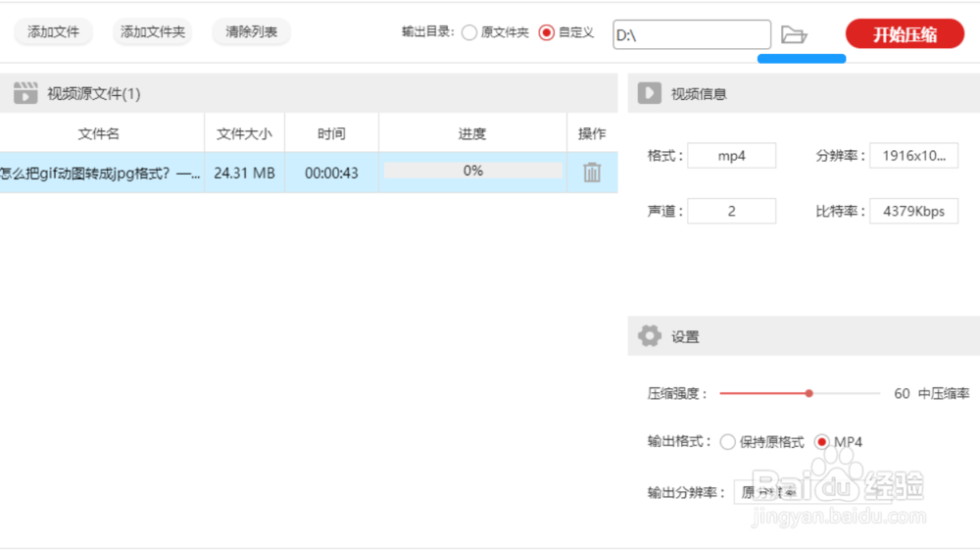Click the 文件大小 column header

tap(244, 133)
